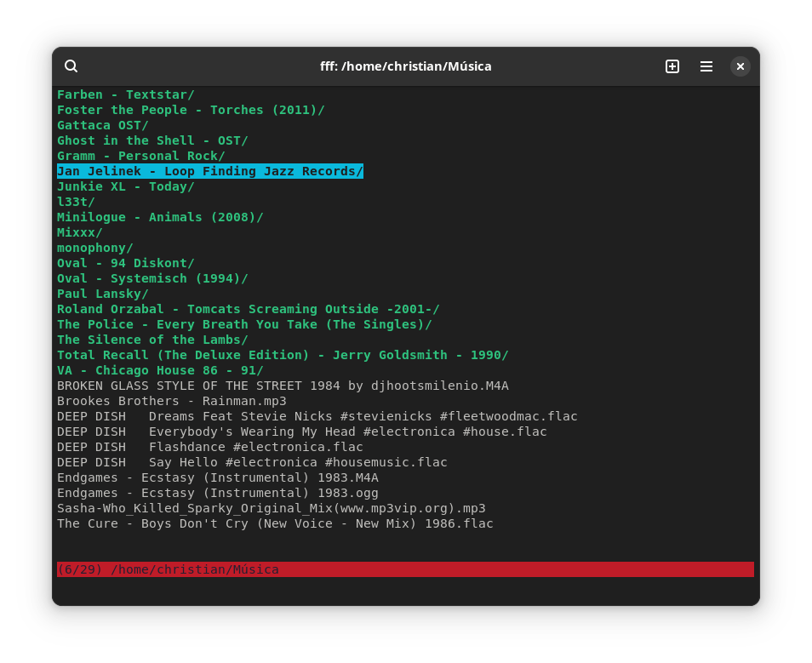812x663 pixels.
Task: Select Ghost in the Shell - OST folder
Action: 152,140
